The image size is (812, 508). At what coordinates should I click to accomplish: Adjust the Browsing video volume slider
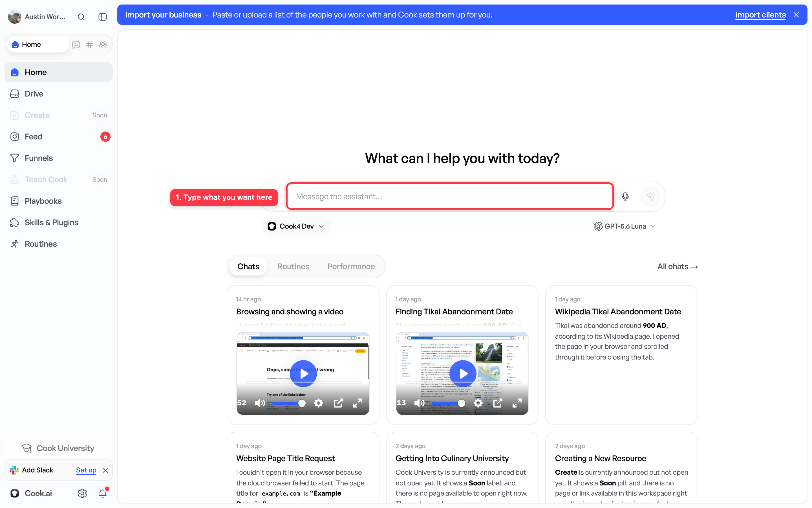pos(288,403)
